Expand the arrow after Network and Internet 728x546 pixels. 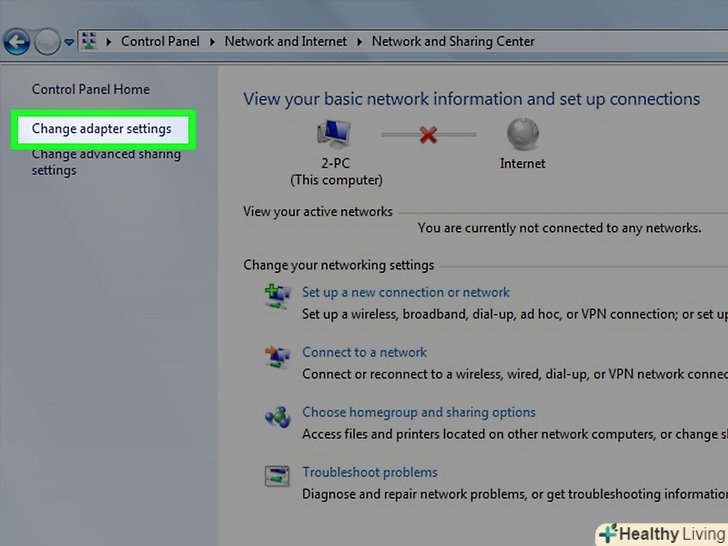point(359,42)
